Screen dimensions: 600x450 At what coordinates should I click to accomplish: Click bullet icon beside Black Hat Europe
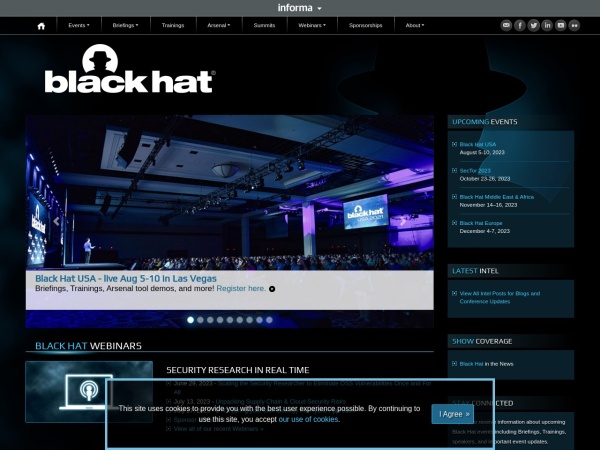click(x=454, y=223)
